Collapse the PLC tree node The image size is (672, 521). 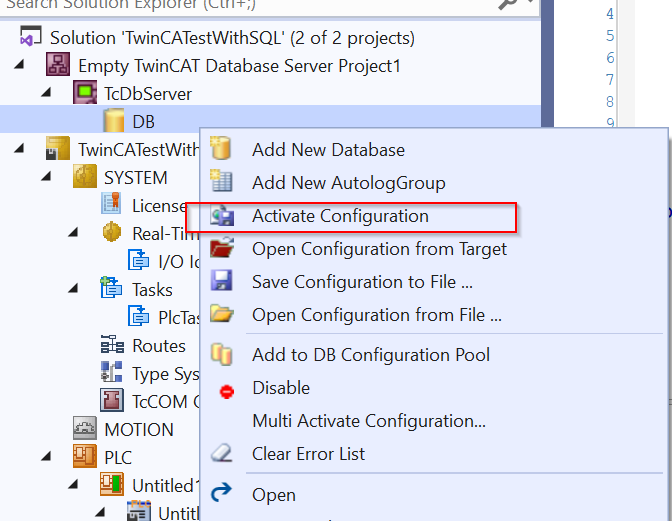(46, 456)
